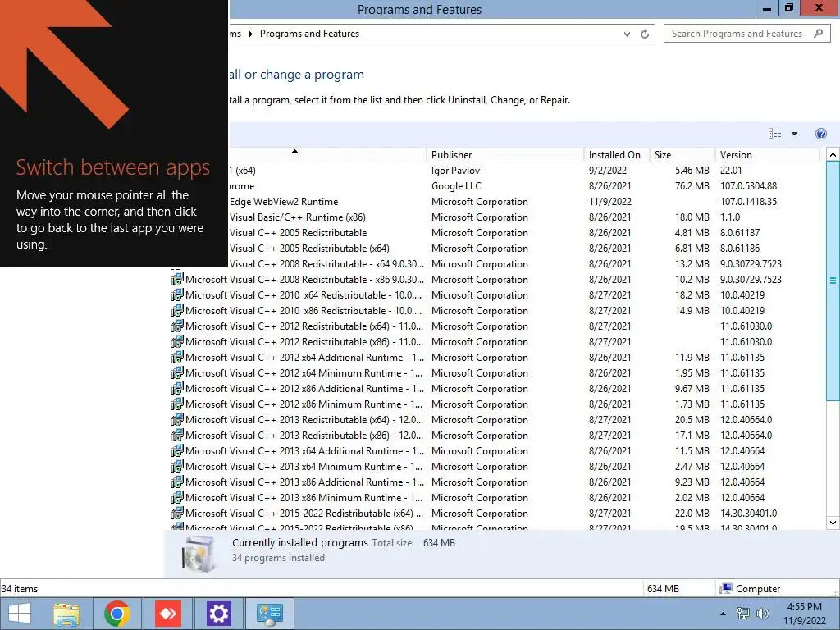
Task: Click size 76.2 MB cell
Action: pyautogui.click(x=692, y=186)
